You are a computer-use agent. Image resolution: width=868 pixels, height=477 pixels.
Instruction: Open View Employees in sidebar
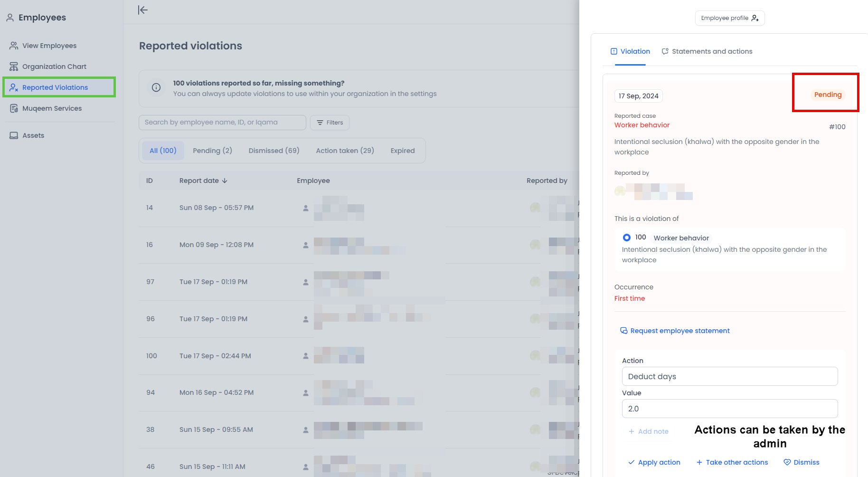[x=49, y=46]
